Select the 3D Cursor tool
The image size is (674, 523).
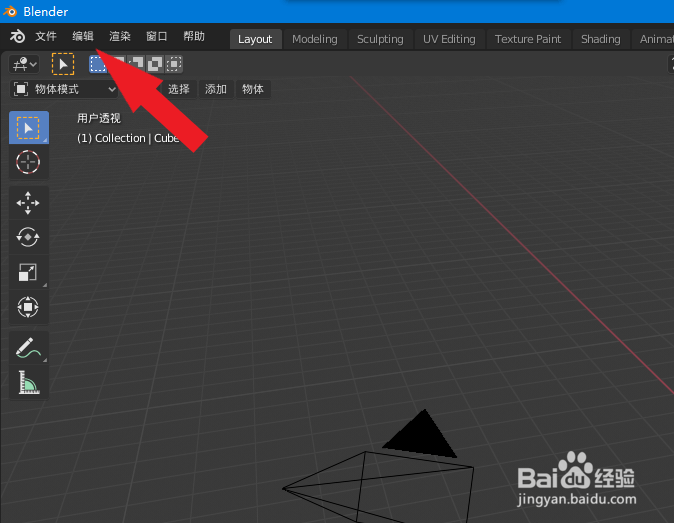[29, 162]
